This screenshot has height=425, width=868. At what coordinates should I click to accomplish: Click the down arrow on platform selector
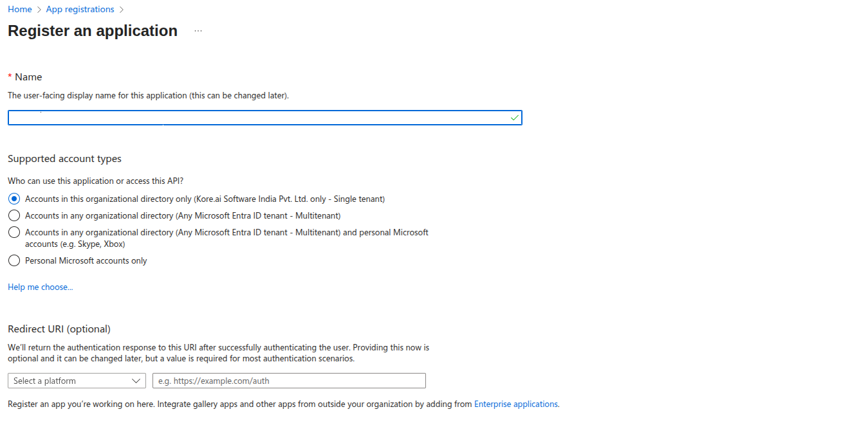click(136, 381)
